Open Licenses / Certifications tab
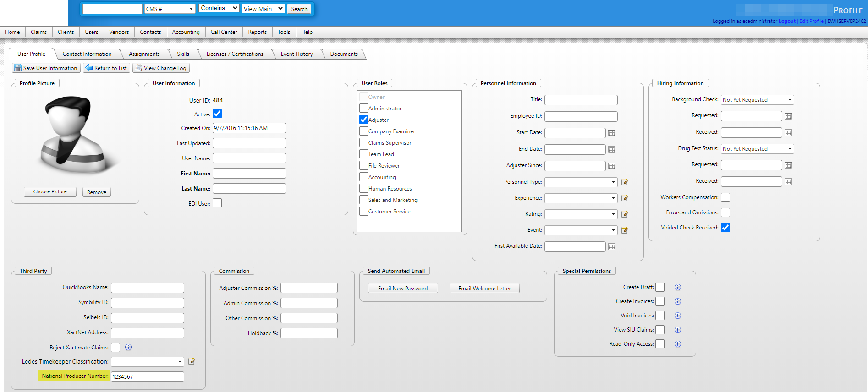Image resolution: width=868 pixels, height=392 pixels. [235, 54]
